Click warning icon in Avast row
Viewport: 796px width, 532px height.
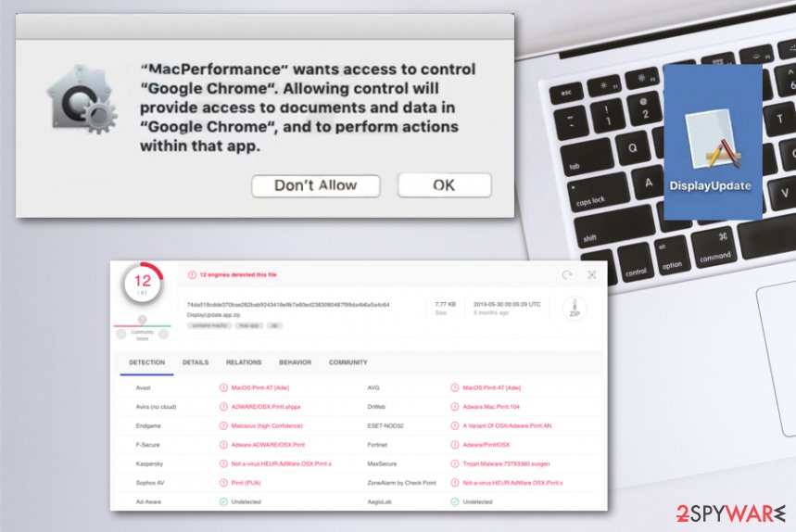[x=223, y=387]
